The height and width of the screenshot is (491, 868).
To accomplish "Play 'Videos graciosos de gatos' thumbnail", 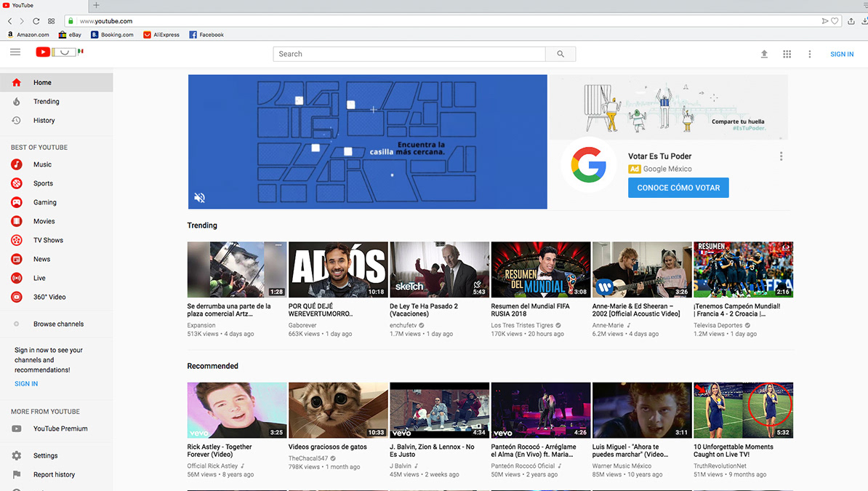I will [x=338, y=410].
